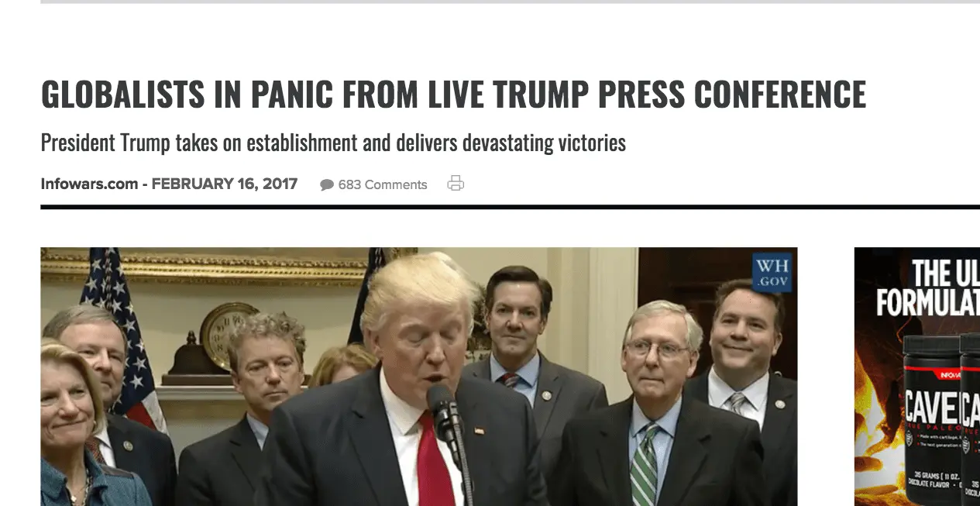Click the speech bubble comments icon
The image size is (980, 506).
coord(327,185)
